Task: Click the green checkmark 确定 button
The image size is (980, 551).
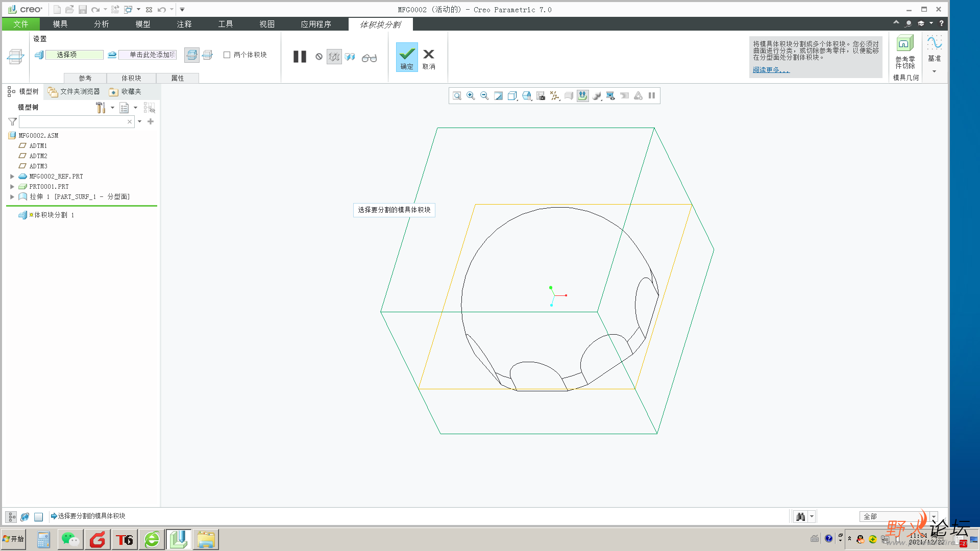Action: pyautogui.click(x=407, y=57)
